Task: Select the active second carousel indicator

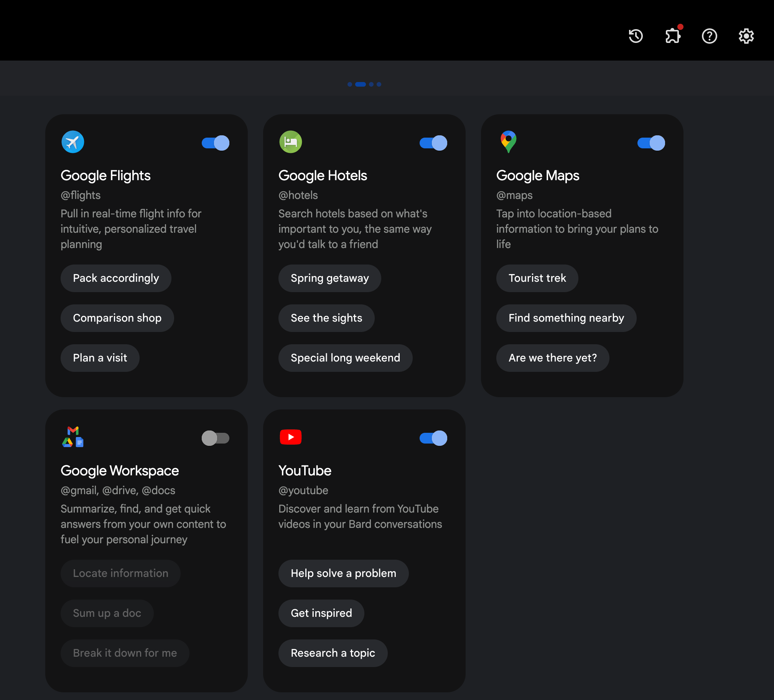Action: pyautogui.click(x=361, y=84)
